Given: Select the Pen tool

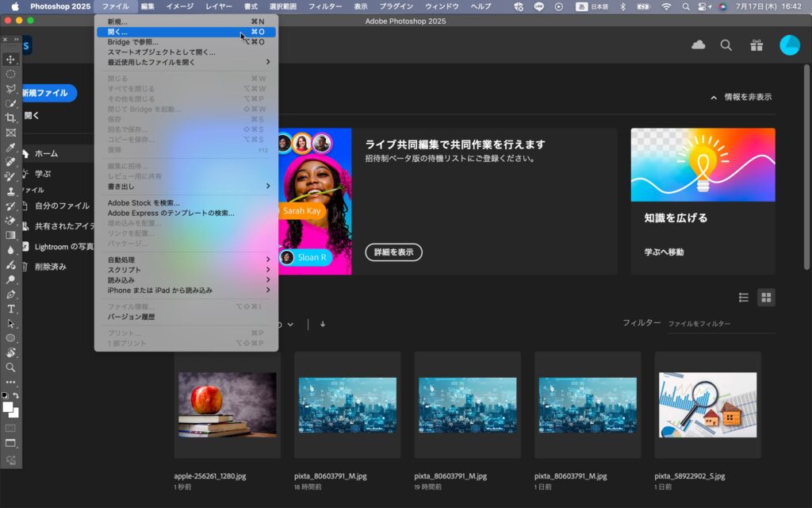Looking at the screenshot, I should [10, 294].
